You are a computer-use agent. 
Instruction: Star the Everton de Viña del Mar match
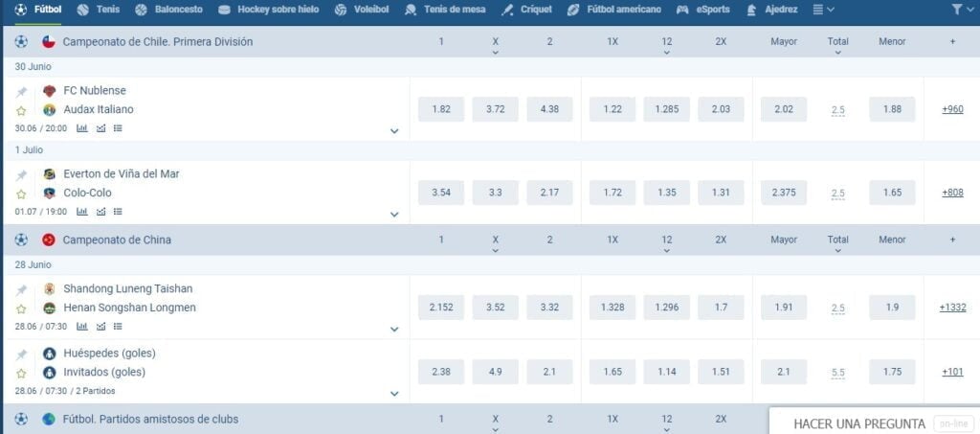coord(21,194)
